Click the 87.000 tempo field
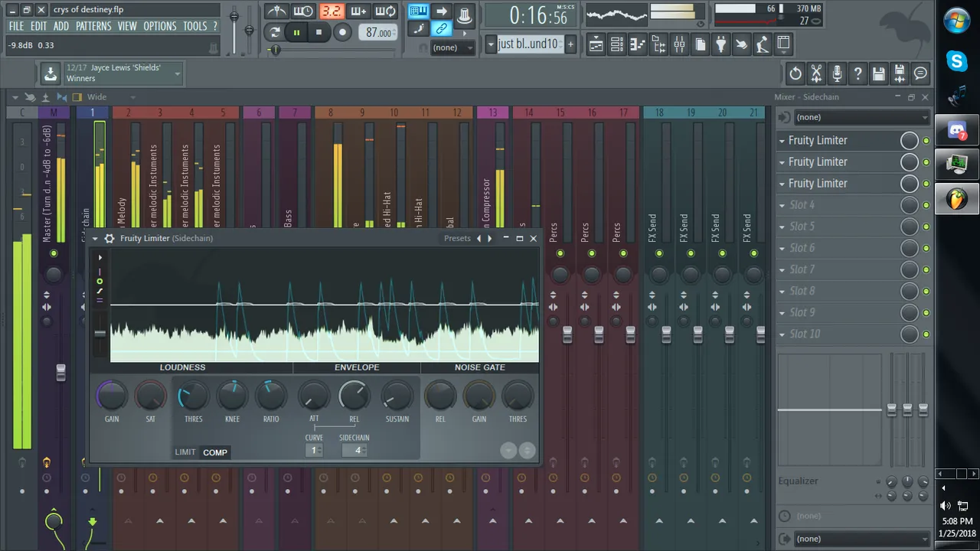This screenshot has height=551, width=980. pos(378,33)
